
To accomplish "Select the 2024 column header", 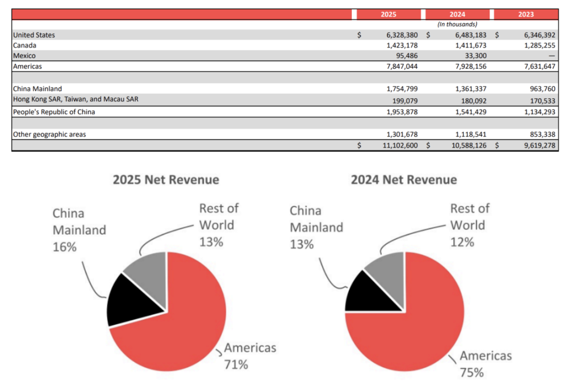I will pyautogui.click(x=457, y=15).
